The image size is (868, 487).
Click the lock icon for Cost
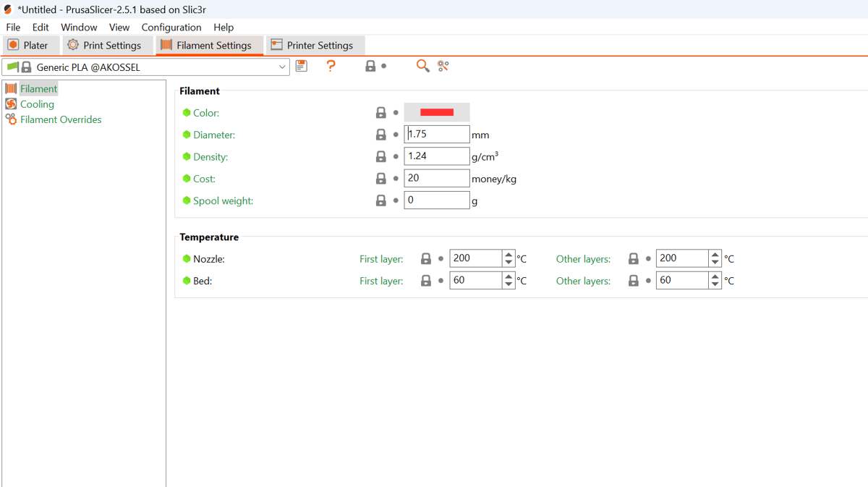380,178
